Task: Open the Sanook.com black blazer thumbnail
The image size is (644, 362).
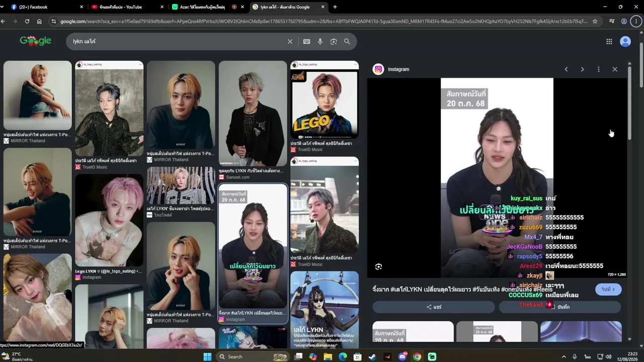Action: point(253,113)
